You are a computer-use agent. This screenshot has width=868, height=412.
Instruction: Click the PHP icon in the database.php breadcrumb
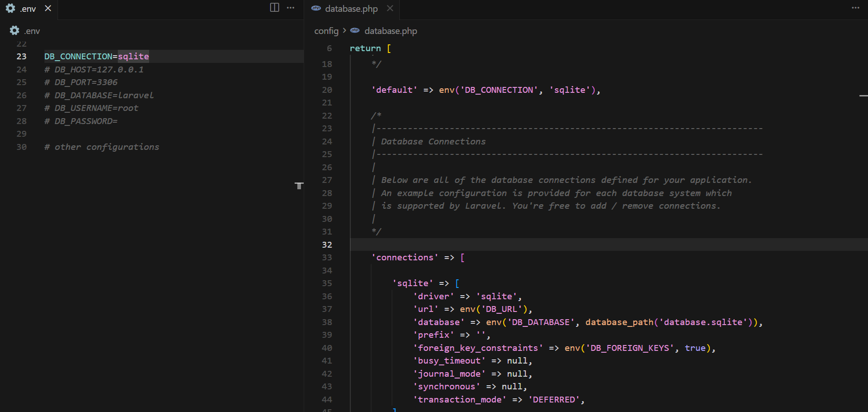355,31
